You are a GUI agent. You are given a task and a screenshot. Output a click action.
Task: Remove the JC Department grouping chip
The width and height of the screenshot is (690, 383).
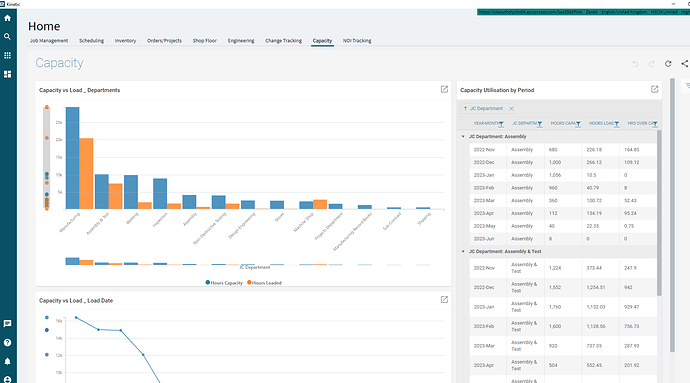tap(511, 108)
